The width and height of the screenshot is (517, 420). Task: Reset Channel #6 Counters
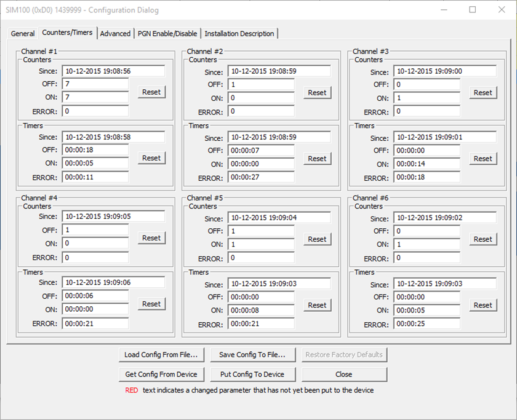pos(483,239)
